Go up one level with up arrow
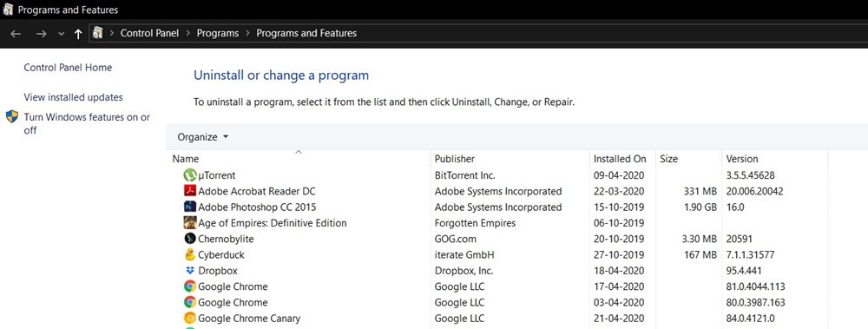Image resolution: width=868 pixels, height=329 pixels. pos(78,34)
